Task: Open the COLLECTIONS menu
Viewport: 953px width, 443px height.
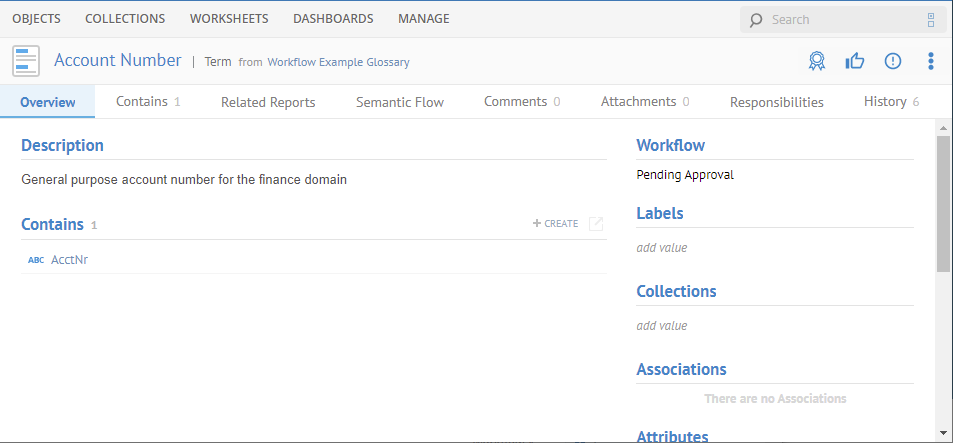Action: [x=125, y=19]
